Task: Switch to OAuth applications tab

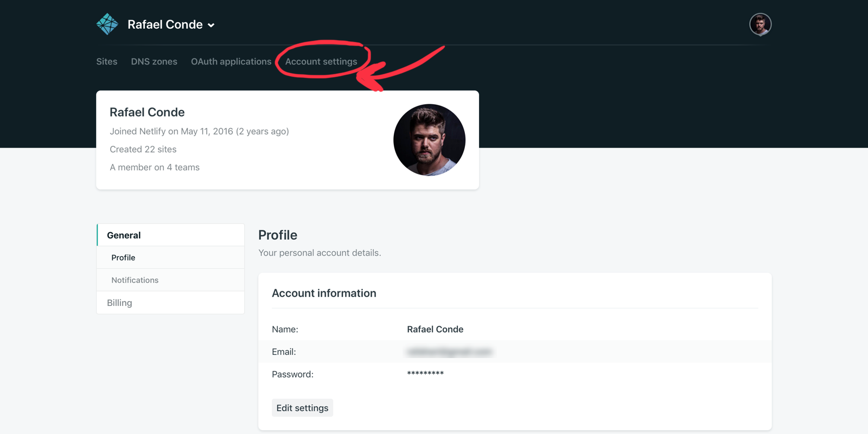Action: click(x=231, y=62)
